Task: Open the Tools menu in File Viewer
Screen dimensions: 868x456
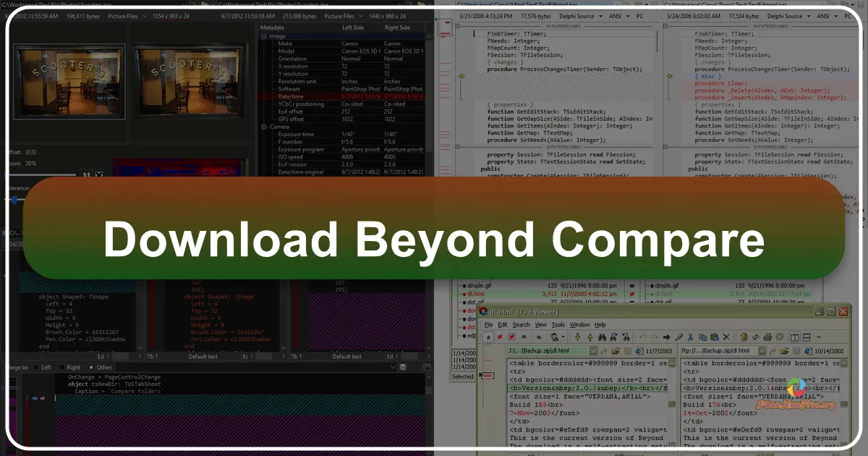Action: (558, 325)
